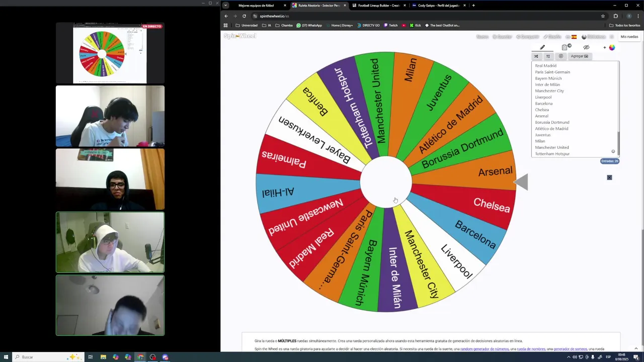Click 'Chelsea' entry in list
The height and width of the screenshot is (362, 644).
pyautogui.click(x=542, y=110)
